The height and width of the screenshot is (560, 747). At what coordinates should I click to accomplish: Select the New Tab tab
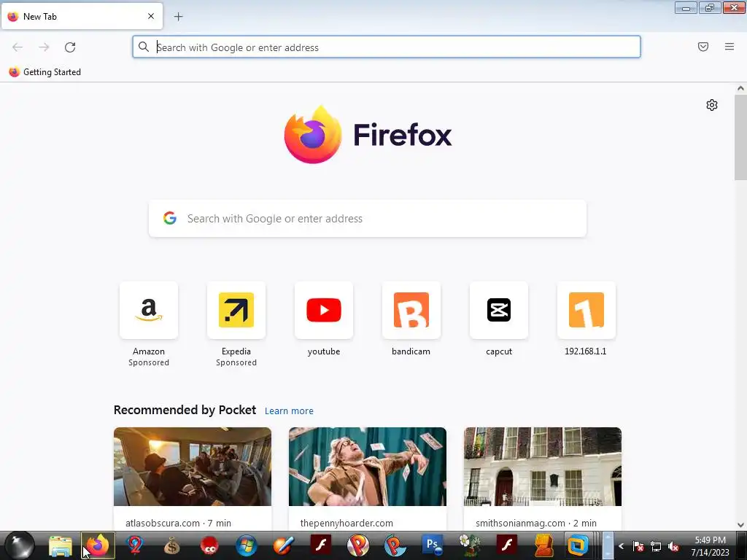tap(82, 16)
